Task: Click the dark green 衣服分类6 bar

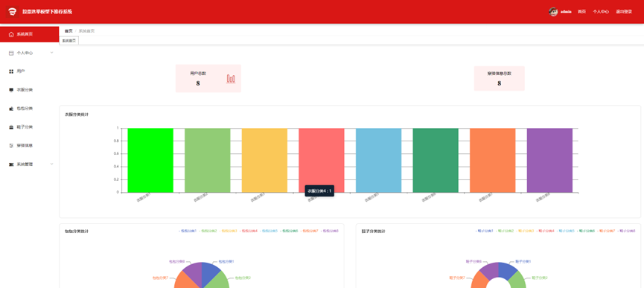Action: pyautogui.click(x=436, y=161)
